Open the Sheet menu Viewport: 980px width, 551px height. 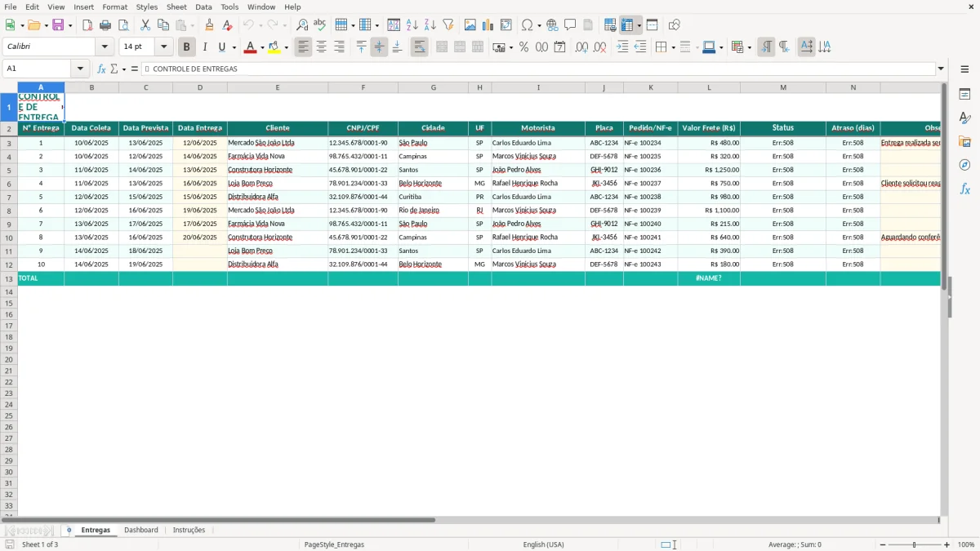point(176,7)
